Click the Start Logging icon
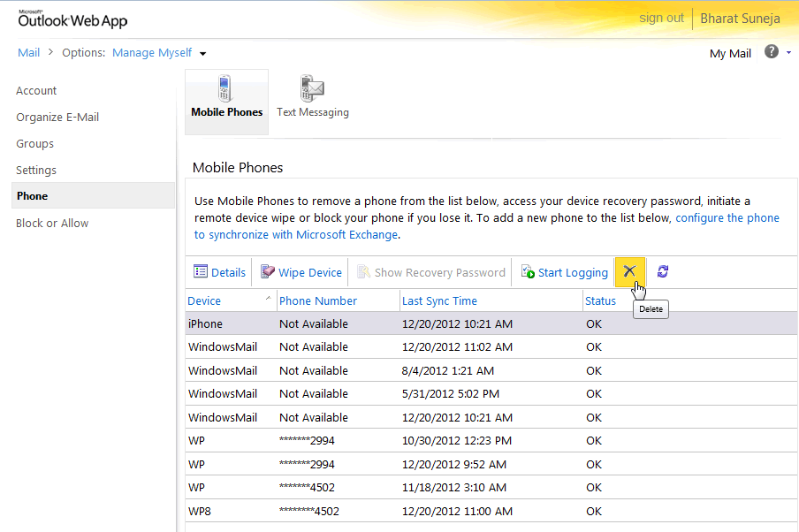Image resolution: width=799 pixels, height=532 pixels. pyautogui.click(x=528, y=271)
